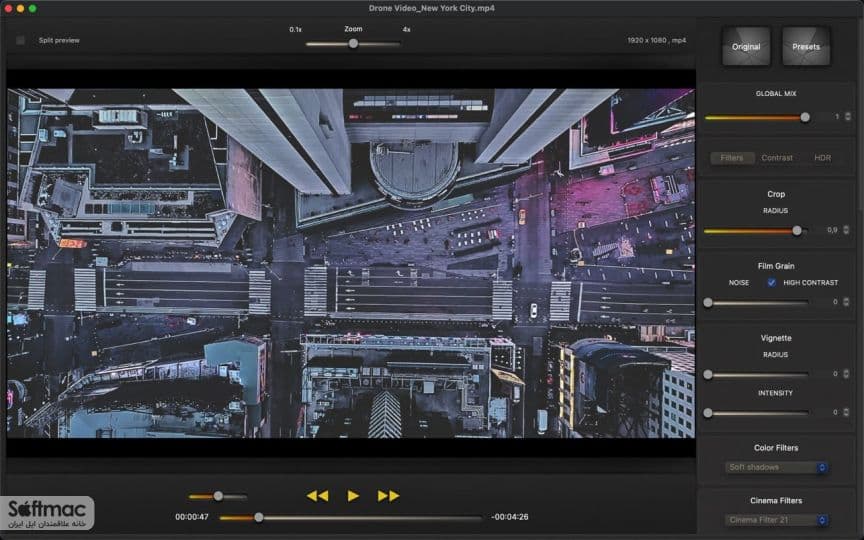The image size is (864, 540).
Task: Click the Film Grain noise value stepper
Action: (846, 301)
